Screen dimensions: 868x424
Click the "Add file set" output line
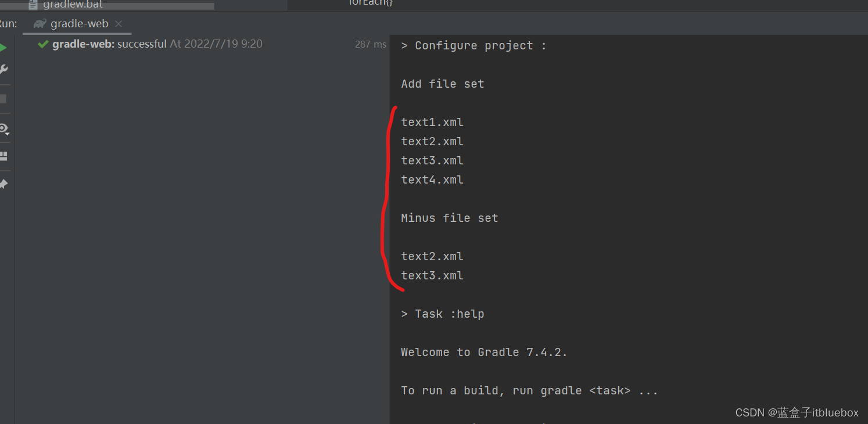442,84
